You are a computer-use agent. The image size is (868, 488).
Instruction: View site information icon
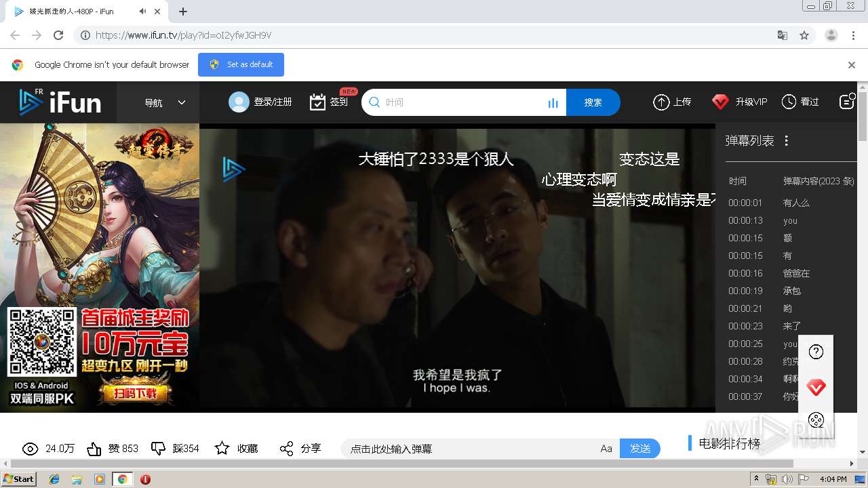[85, 35]
